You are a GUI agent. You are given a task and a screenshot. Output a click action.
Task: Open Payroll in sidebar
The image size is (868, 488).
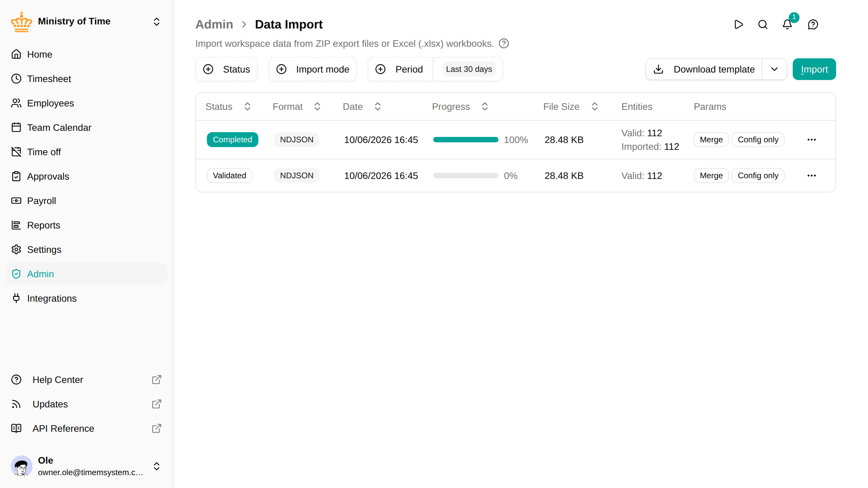pos(86,201)
